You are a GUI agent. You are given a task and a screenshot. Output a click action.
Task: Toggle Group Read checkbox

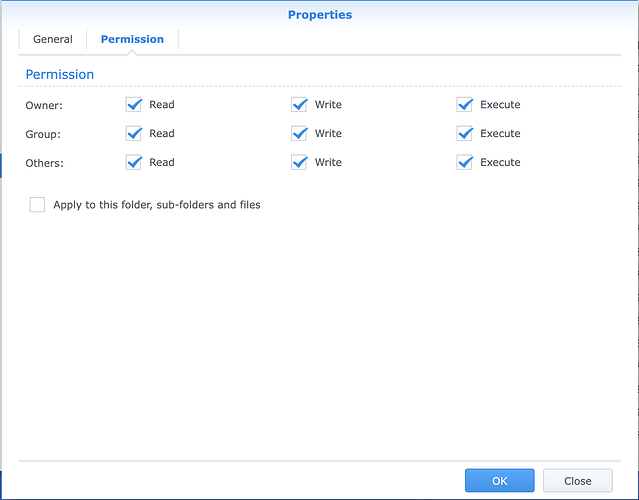[134, 134]
